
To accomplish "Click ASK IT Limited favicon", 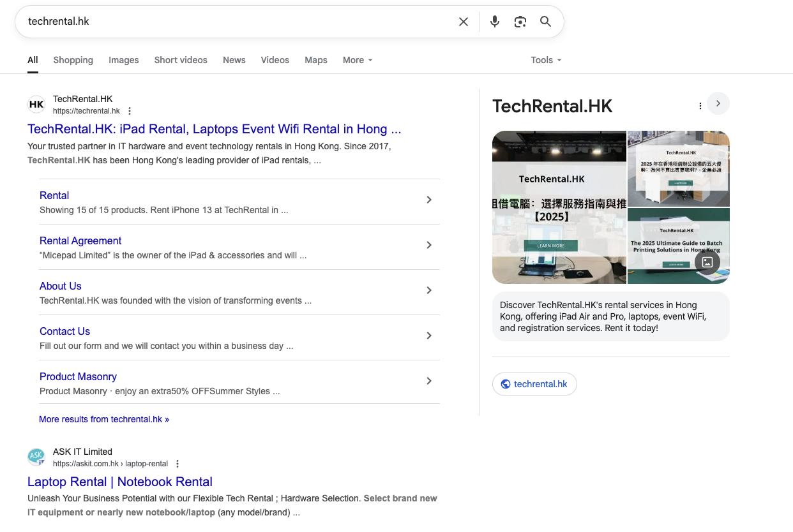I will coord(36,457).
